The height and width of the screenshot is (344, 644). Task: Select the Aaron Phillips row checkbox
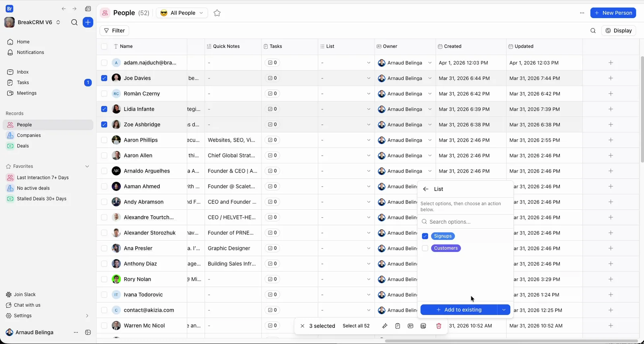coord(104,140)
